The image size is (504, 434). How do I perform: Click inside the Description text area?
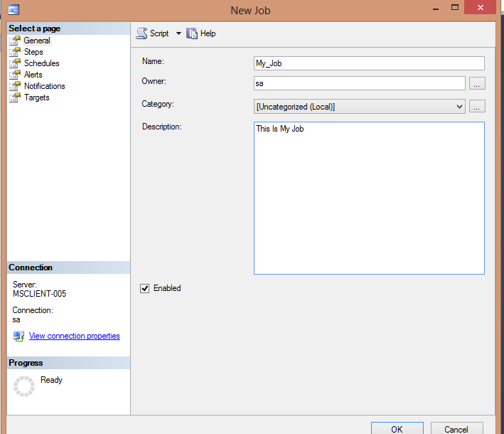tap(368, 198)
